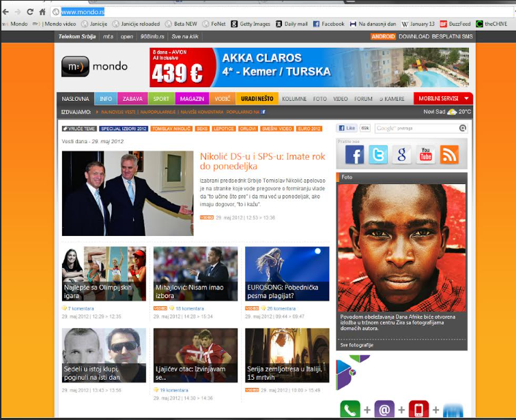Click the Sve na klik link
This screenshot has width=516, height=420.
tap(185, 37)
